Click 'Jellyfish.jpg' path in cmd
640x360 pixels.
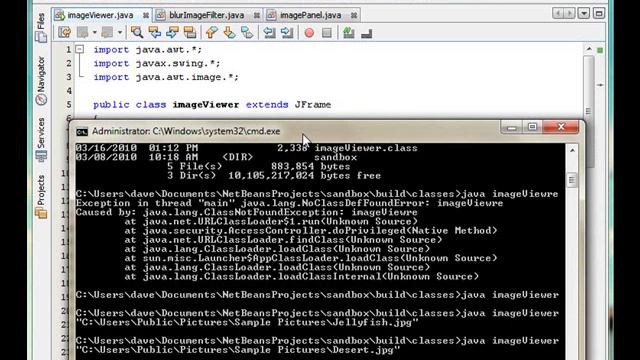coord(247,322)
